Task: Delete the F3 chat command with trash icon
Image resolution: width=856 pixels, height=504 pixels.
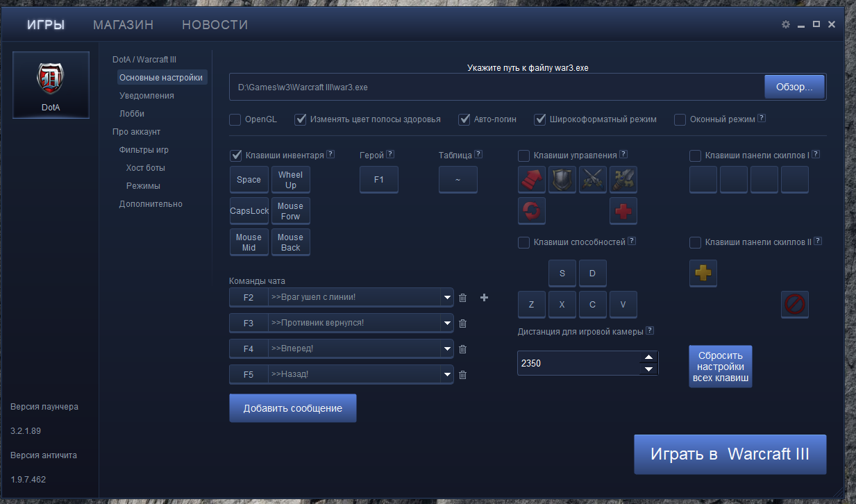Action: (463, 324)
